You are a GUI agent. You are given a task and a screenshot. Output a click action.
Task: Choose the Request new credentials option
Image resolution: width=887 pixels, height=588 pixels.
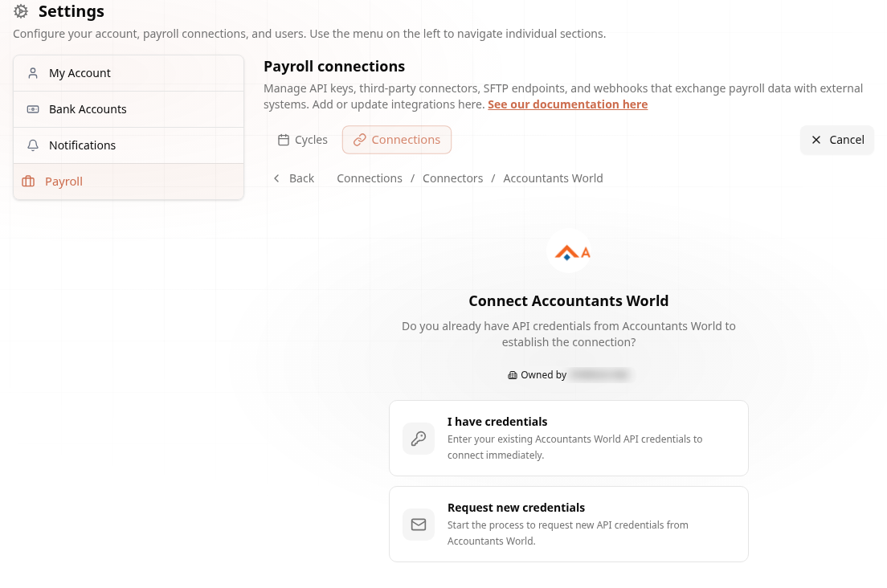(569, 524)
